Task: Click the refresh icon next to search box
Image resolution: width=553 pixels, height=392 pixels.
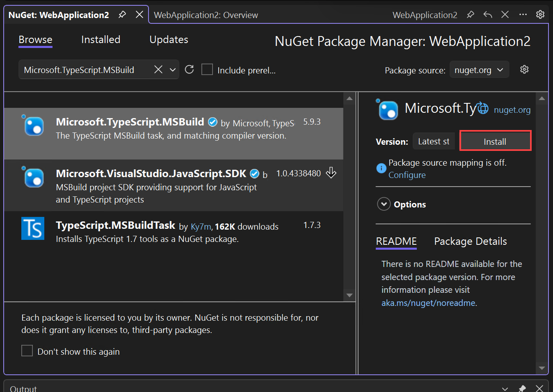Action: (x=189, y=69)
